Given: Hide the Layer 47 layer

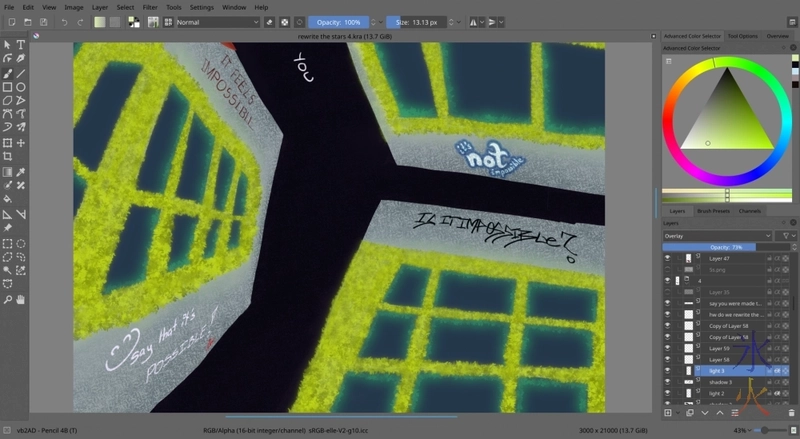Looking at the screenshot, I should [x=667, y=258].
